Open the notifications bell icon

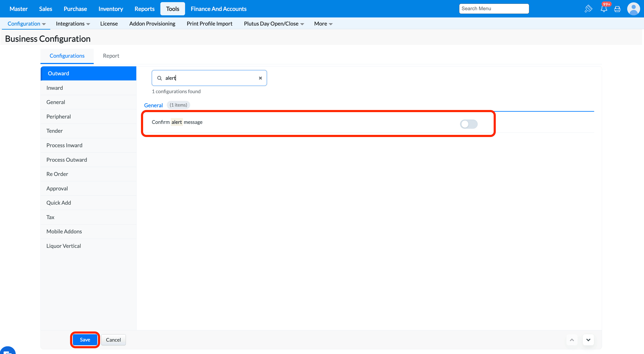click(x=604, y=9)
